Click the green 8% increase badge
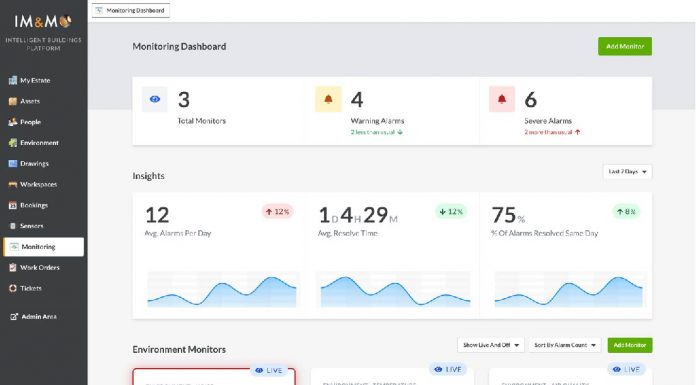The height and width of the screenshot is (385, 696). coord(626,212)
